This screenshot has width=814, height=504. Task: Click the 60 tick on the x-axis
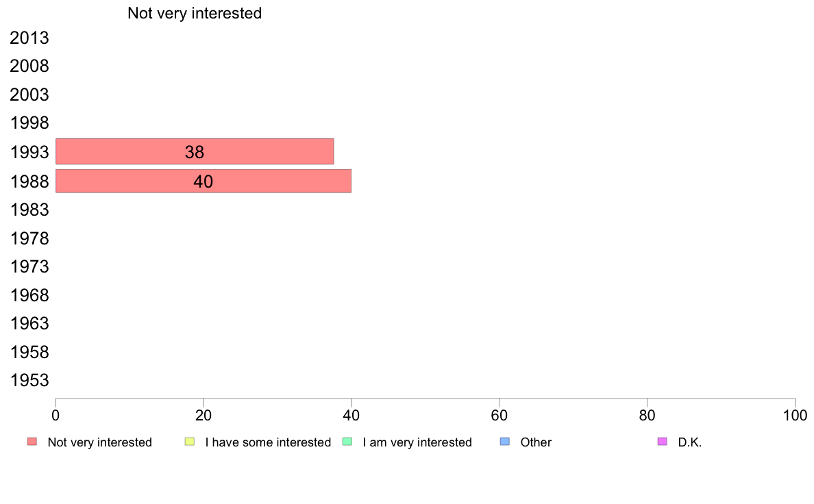[x=500, y=415]
